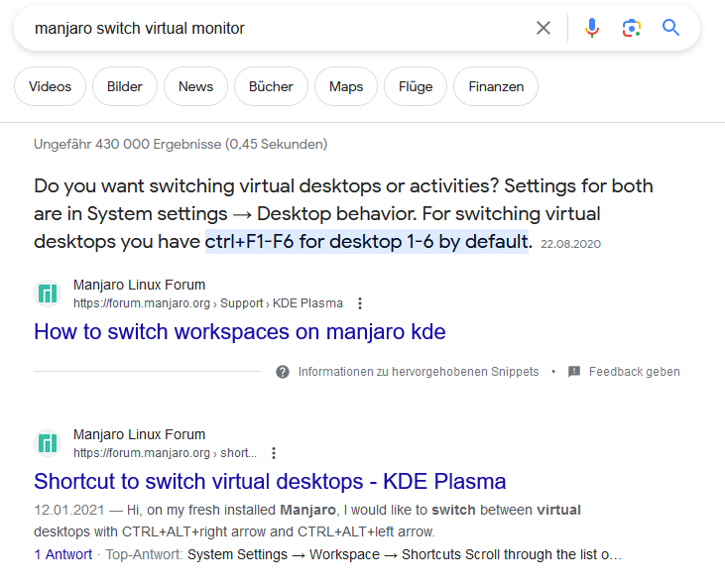Clear the search query with the X icon

[x=544, y=28]
